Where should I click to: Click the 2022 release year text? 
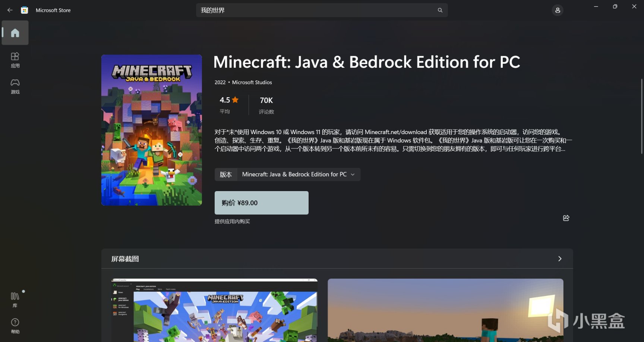click(x=220, y=82)
